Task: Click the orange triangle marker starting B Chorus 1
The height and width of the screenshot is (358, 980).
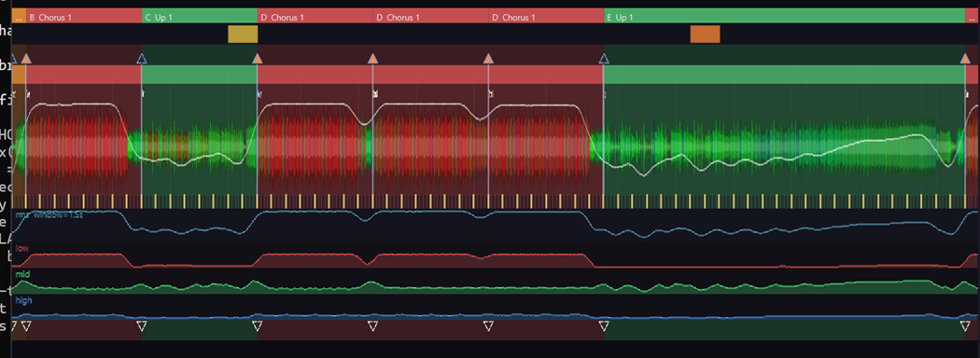Action: [x=25, y=59]
